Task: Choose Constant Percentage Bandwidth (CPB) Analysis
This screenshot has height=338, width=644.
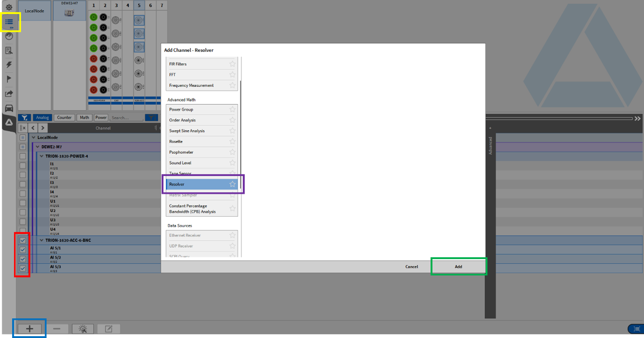Action: pyautogui.click(x=202, y=209)
